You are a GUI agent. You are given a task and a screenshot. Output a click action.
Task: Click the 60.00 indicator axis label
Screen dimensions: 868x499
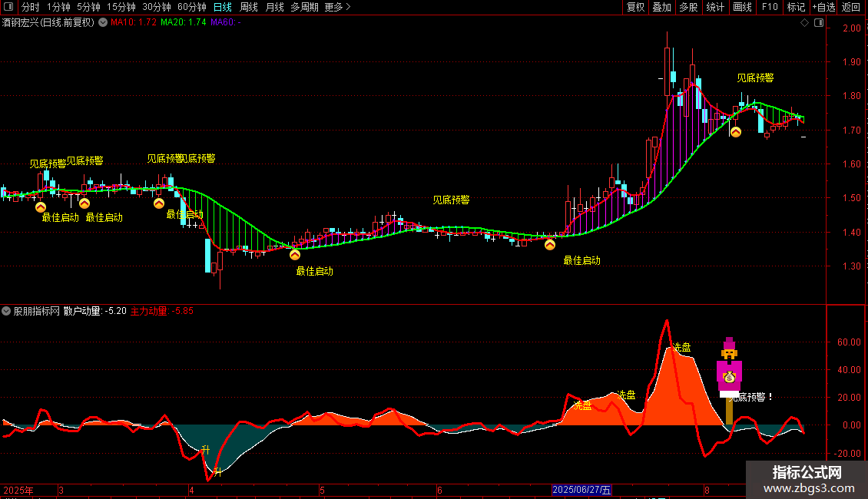[x=849, y=342]
